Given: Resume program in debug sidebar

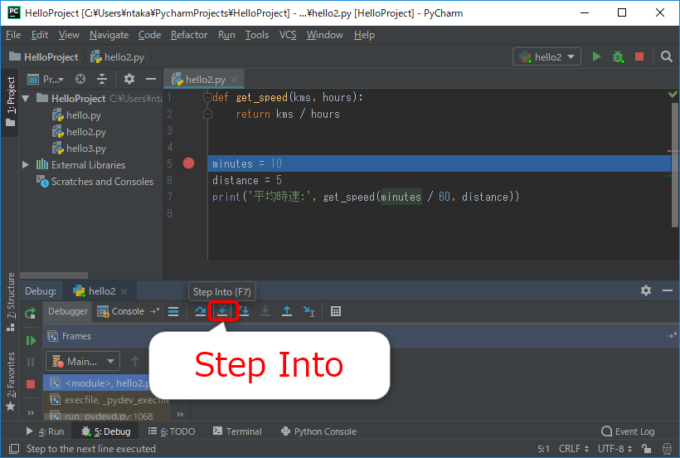Looking at the screenshot, I should click(30, 341).
